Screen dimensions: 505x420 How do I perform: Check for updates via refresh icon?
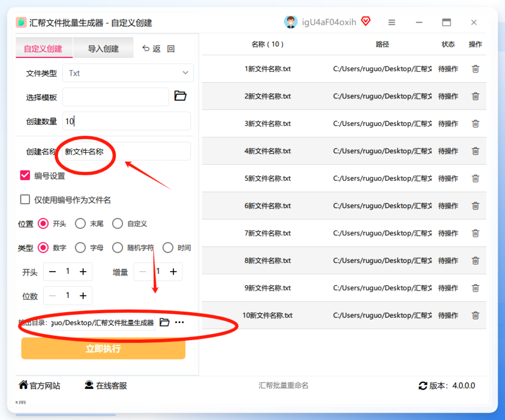click(422, 385)
